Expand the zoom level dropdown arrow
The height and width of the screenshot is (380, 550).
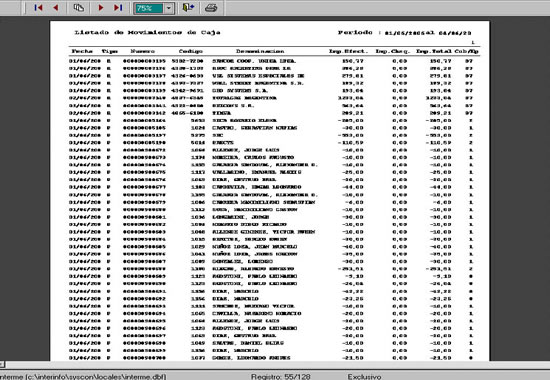click(169, 8)
